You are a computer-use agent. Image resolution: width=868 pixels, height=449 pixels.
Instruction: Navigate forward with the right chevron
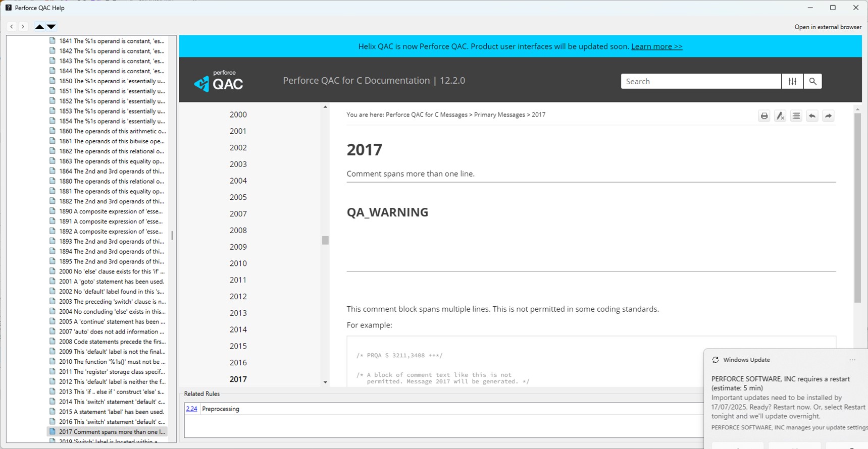(x=23, y=26)
